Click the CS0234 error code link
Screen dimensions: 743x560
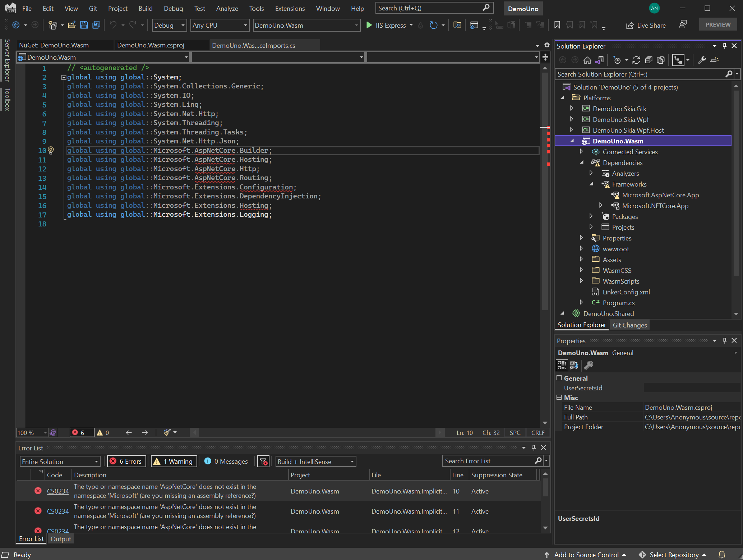pos(58,491)
